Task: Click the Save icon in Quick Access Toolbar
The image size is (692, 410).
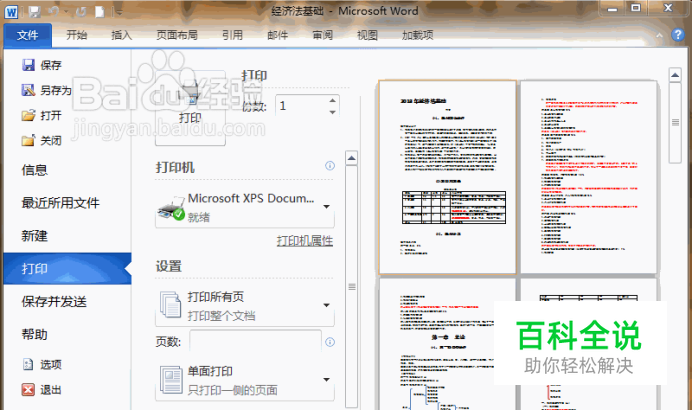Action: (34, 12)
